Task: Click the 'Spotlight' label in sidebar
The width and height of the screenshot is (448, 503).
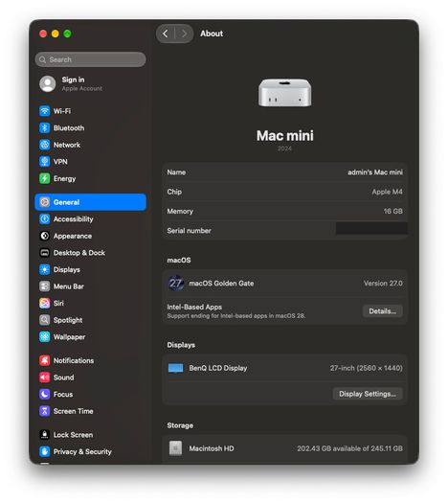Action: click(x=68, y=320)
